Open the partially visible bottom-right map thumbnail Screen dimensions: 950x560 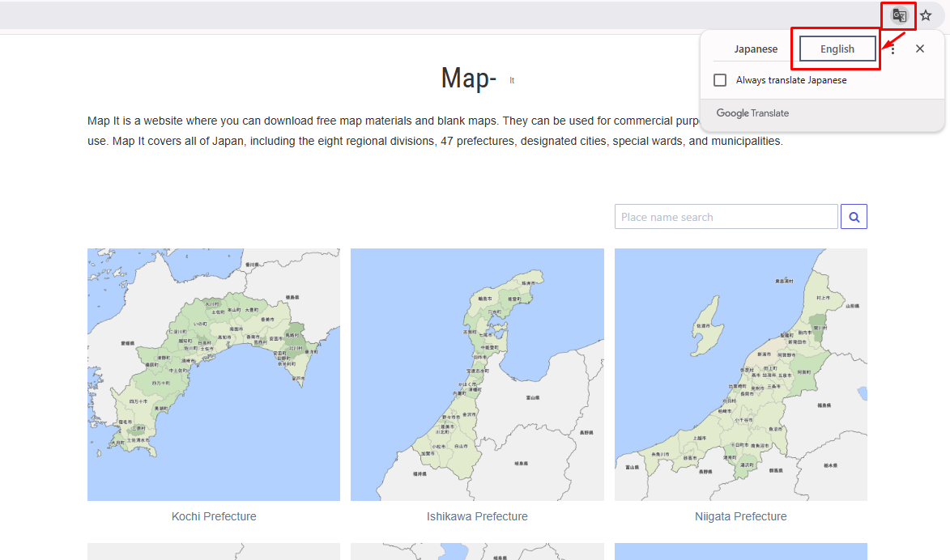point(740,552)
